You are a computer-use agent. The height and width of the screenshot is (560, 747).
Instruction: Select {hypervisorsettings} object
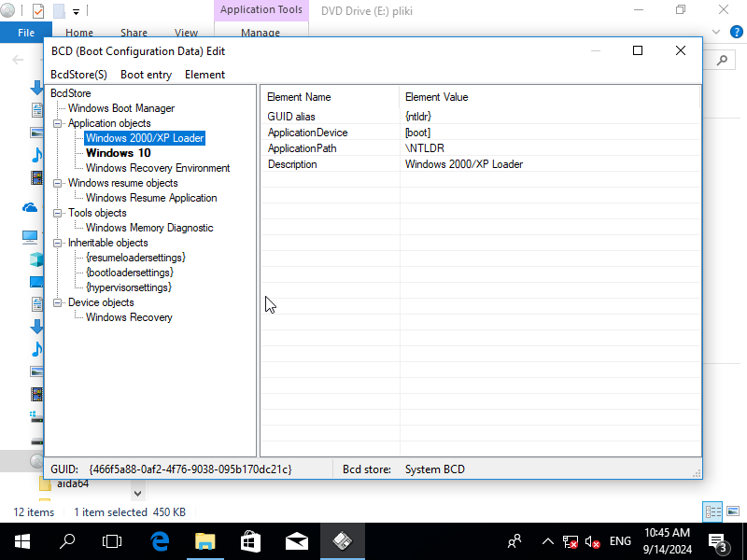point(129,287)
